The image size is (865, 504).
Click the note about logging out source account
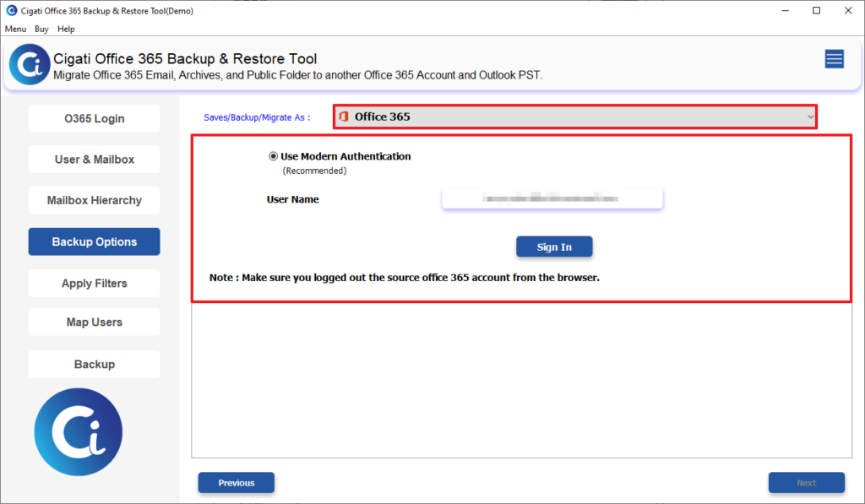(405, 278)
